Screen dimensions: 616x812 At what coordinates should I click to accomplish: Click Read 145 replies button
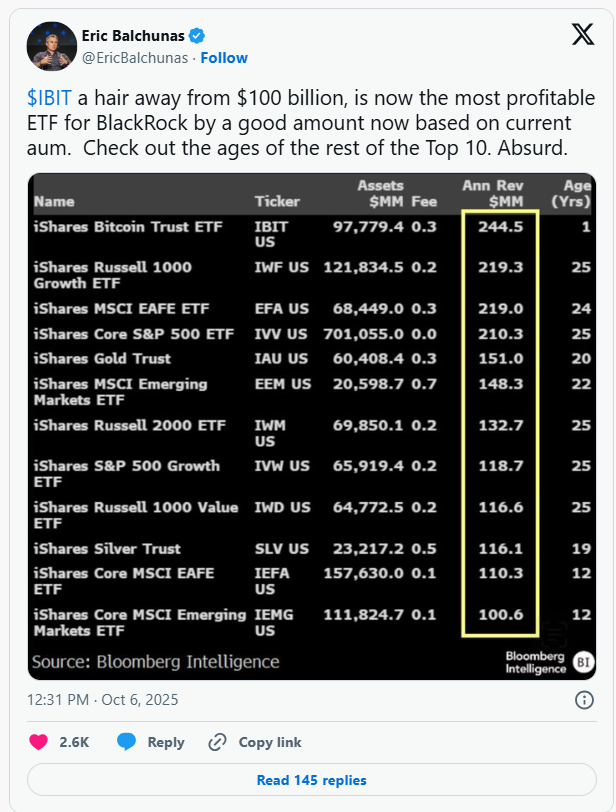point(311,780)
